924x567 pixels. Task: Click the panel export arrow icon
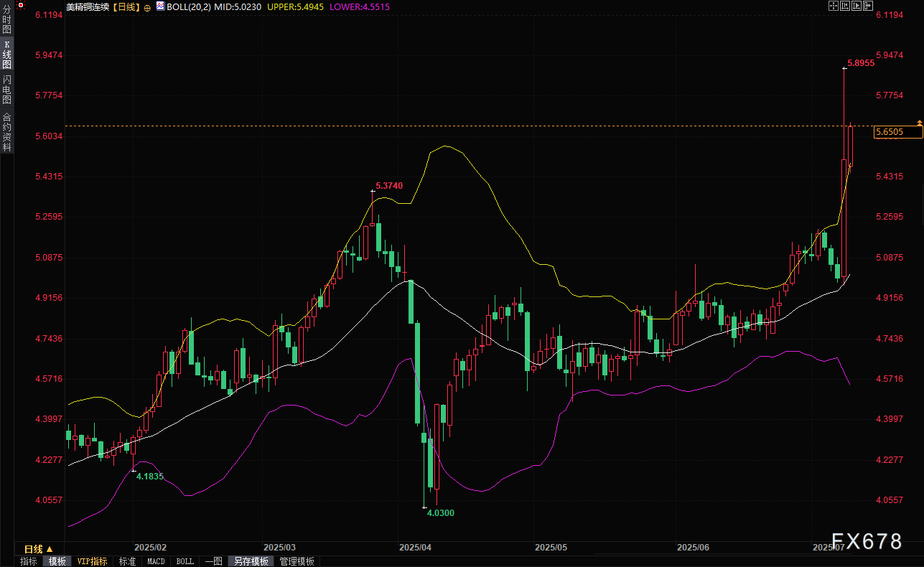click(868, 6)
